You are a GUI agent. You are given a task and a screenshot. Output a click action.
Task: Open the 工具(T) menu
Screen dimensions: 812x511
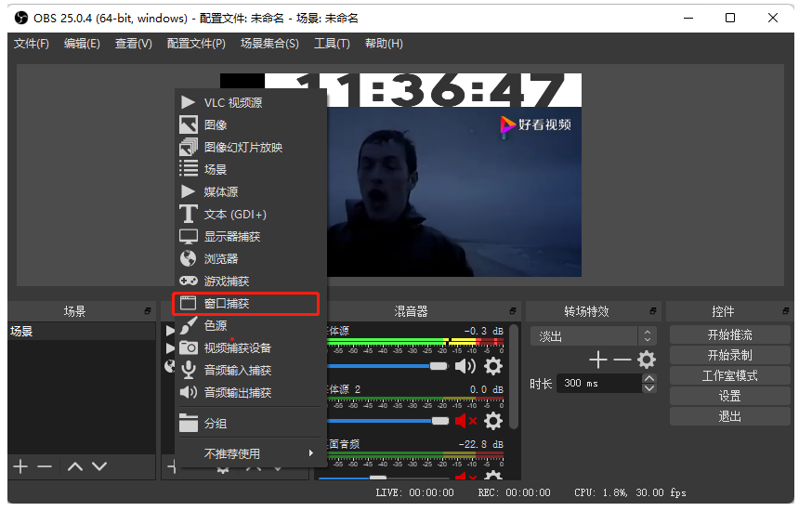coord(332,44)
